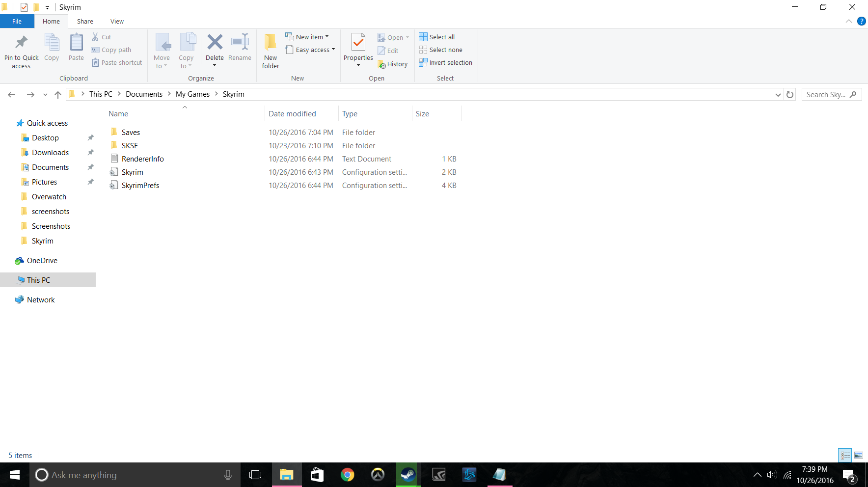This screenshot has width=868, height=487.
Task: Click Copy path in ribbon
Action: 111,50
